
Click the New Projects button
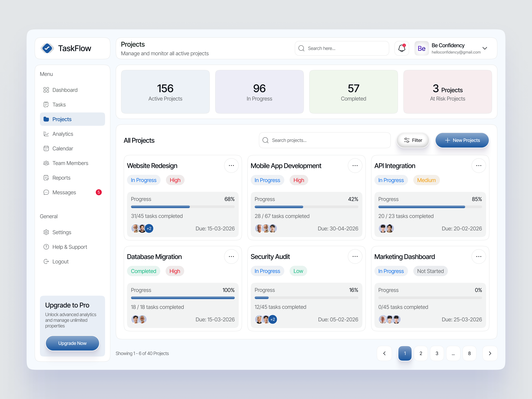tap(462, 140)
